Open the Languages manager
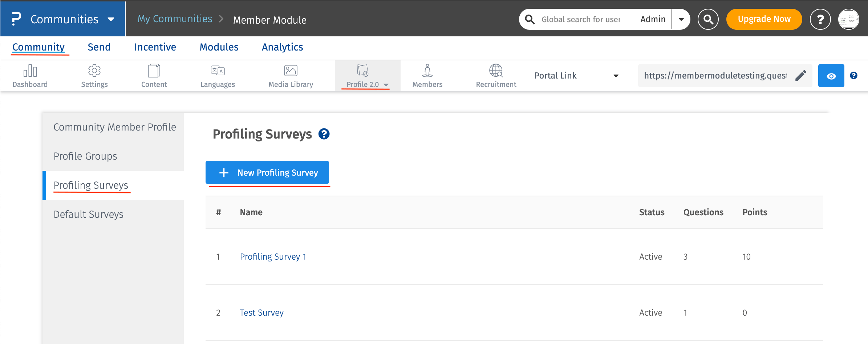The image size is (868, 344). (218, 75)
